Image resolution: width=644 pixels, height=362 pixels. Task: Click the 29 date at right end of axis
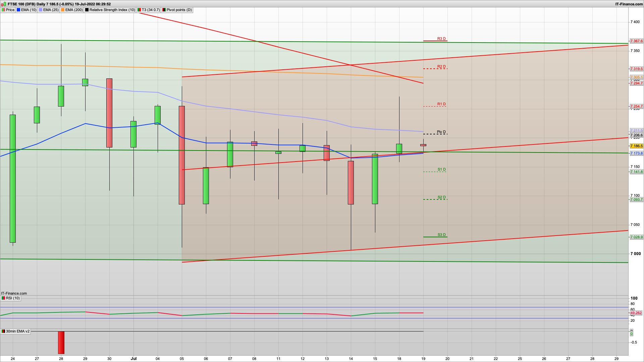pyautogui.click(x=616, y=359)
